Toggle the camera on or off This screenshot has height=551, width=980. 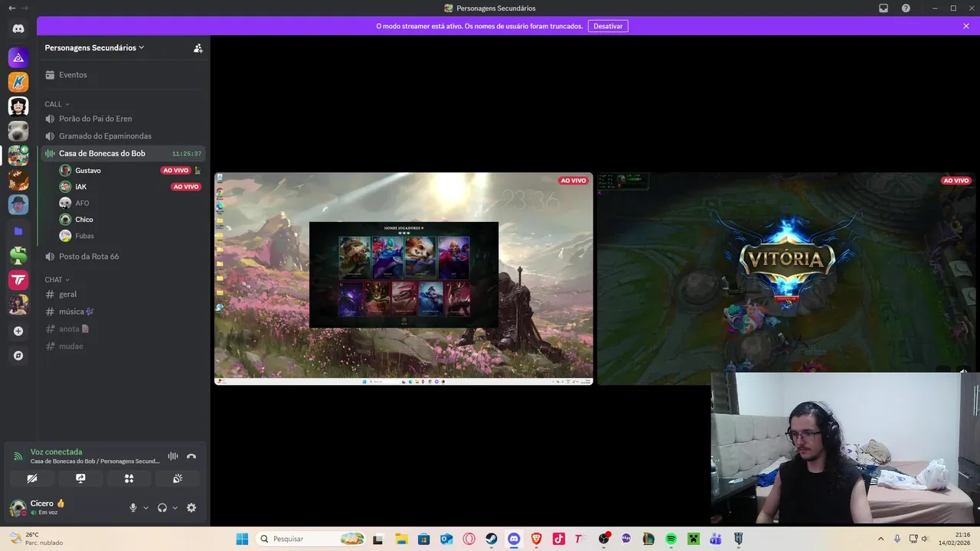(31, 478)
